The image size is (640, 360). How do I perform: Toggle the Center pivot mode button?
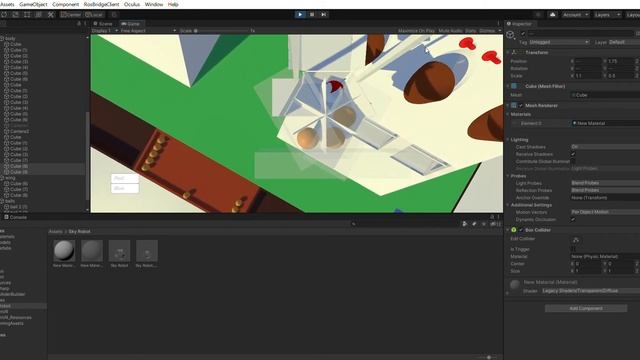(71, 15)
